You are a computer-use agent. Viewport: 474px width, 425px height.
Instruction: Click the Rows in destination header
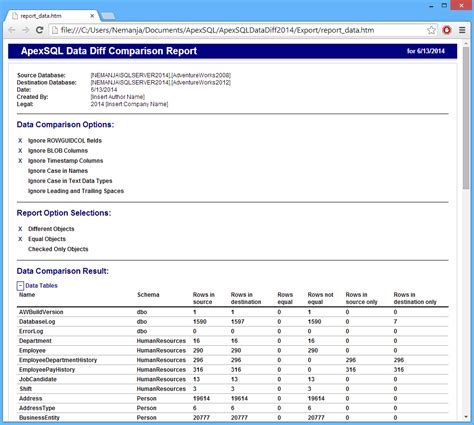point(246,298)
